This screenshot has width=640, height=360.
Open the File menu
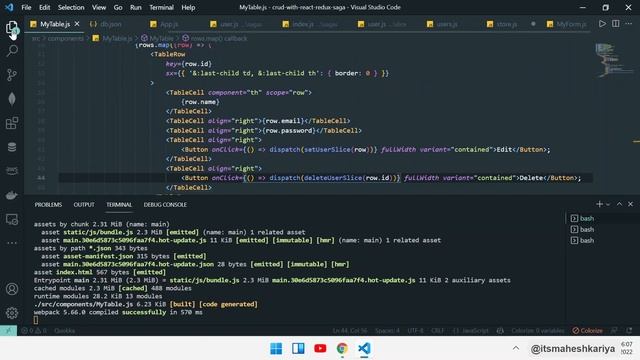pos(26,7)
